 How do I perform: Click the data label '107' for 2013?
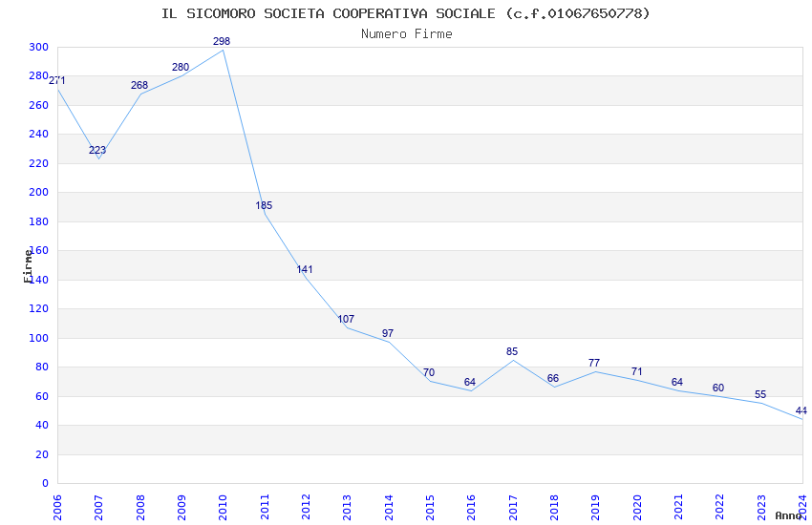pyautogui.click(x=346, y=319)
